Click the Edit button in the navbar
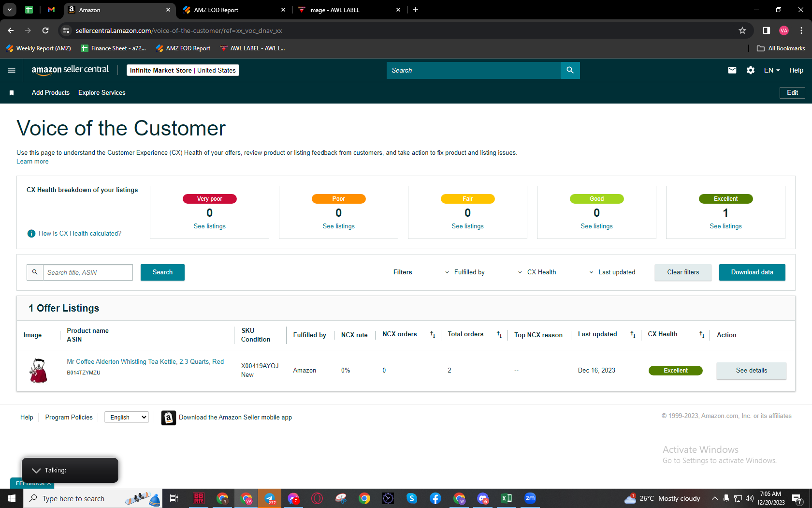The width and height of the screenshot is (812, 508). click(x=792, y=93)
